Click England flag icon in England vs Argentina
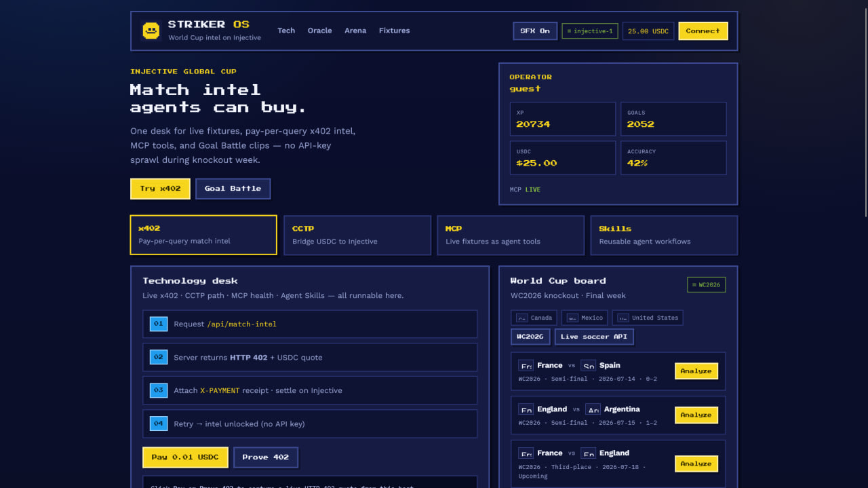Screen dimensions: 868x488 [x=526, y=409]
